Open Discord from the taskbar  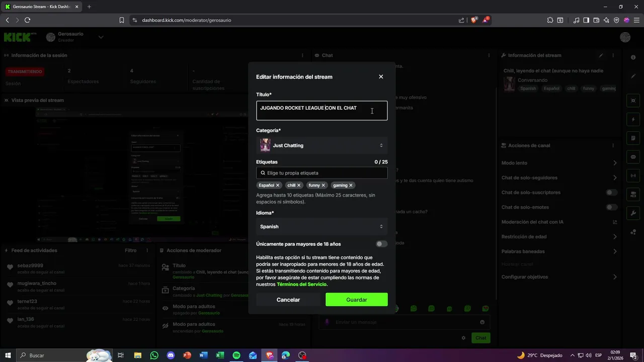[171, 355]
